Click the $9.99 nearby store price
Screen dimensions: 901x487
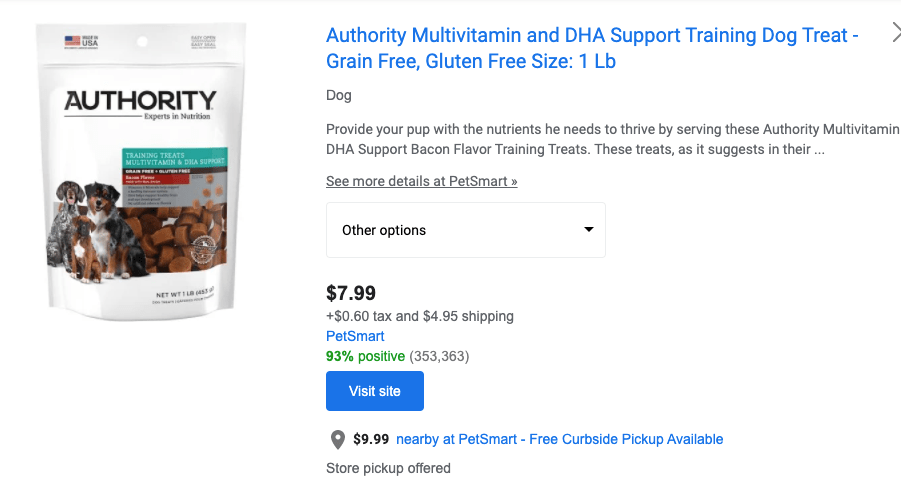pos(370,439)
